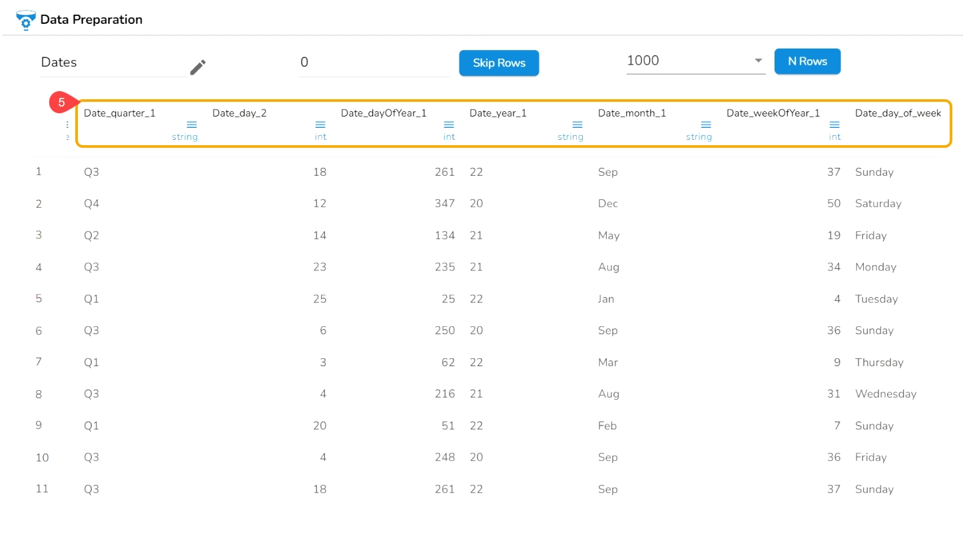Click the Date_year_1 column header name
The image size is (963, 560).
497,113
